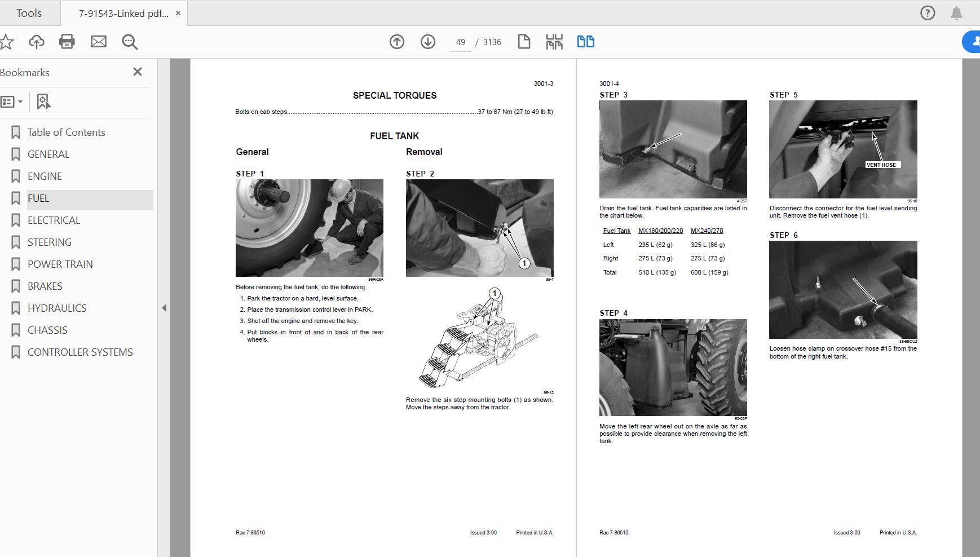Click the bookmark icon beside HYDRAULICS
The height and width of the screenshot is (557, 980).
point(16,308)
